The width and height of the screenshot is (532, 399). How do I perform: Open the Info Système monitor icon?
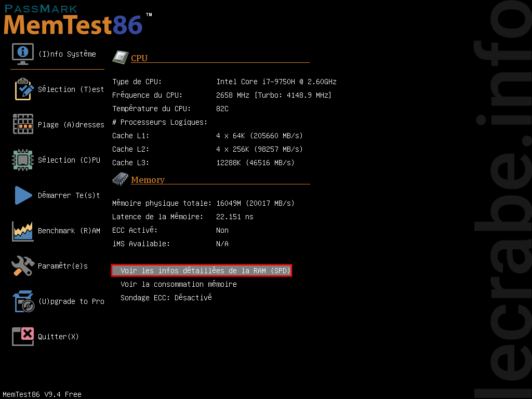23,54
